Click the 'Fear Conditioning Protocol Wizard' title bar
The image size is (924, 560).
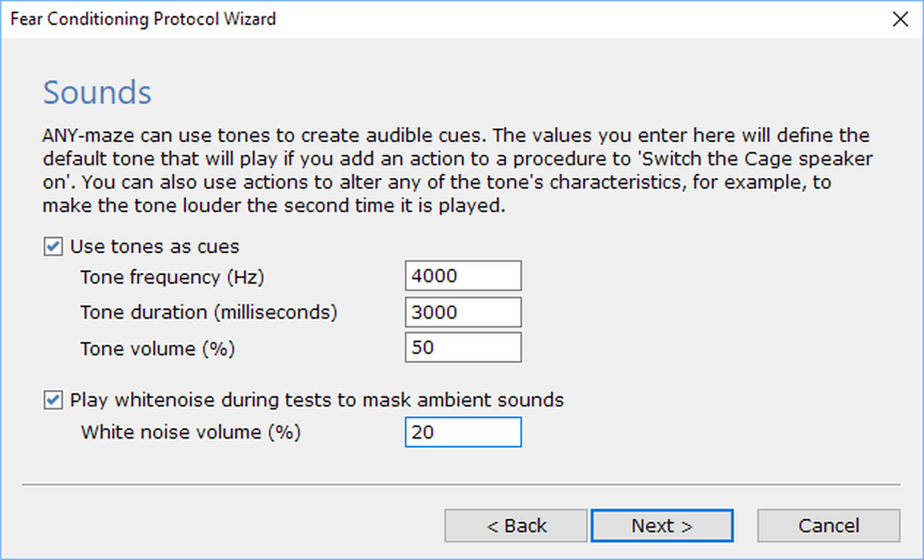(x=143, y=19)
